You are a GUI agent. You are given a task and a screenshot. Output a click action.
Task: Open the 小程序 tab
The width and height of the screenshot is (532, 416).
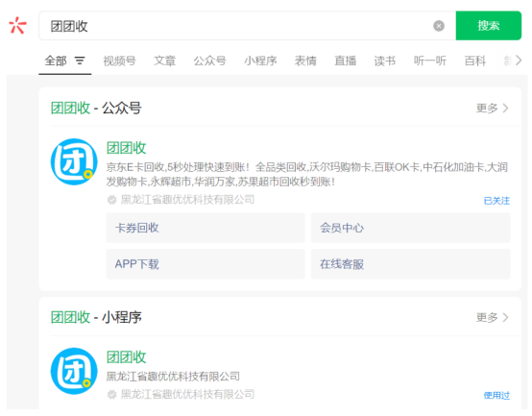click(x=260, y=61)
